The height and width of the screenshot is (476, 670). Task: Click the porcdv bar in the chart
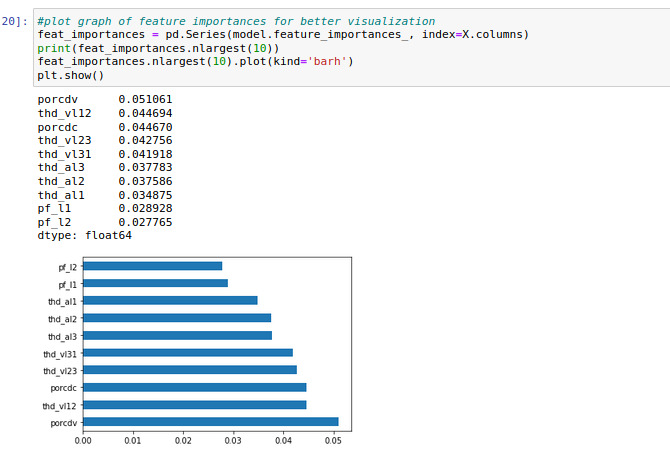(210, 422)
